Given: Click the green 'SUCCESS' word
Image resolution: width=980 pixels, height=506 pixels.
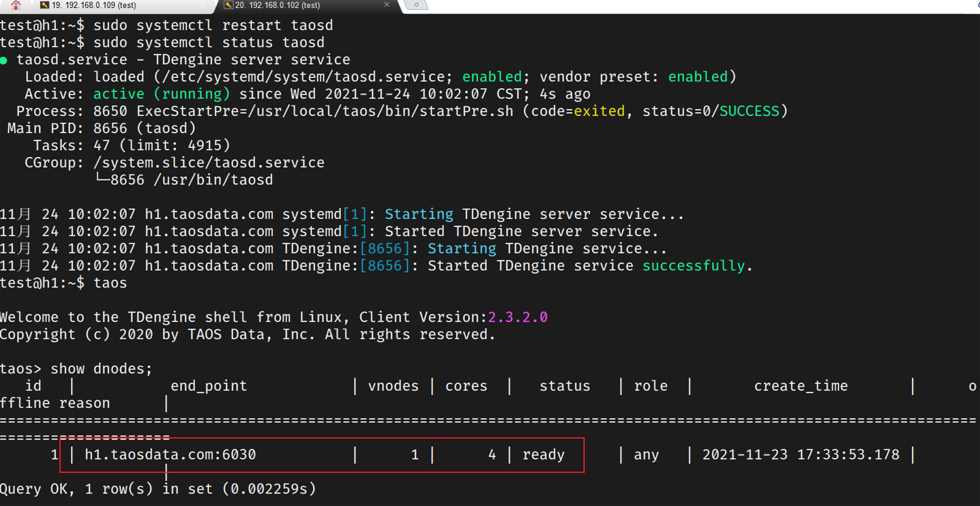Looking at the screenshot, I should pyautogui.click(x=749, y=111).
